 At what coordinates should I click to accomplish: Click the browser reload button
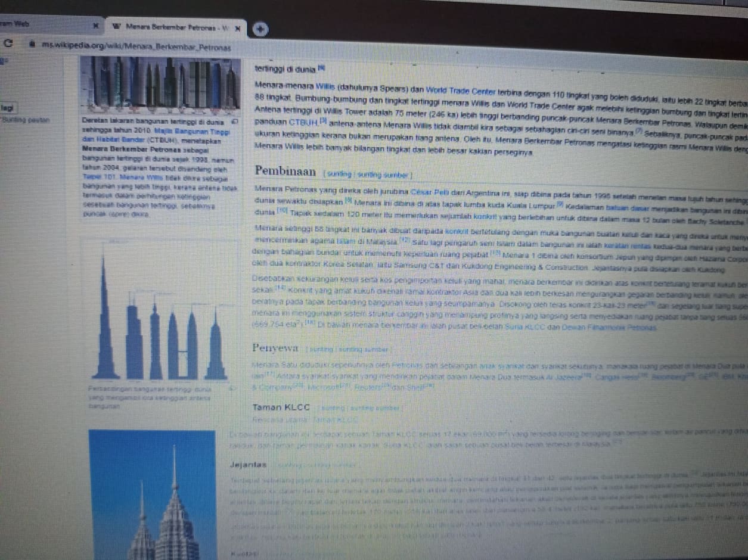(x=8, y=43)
